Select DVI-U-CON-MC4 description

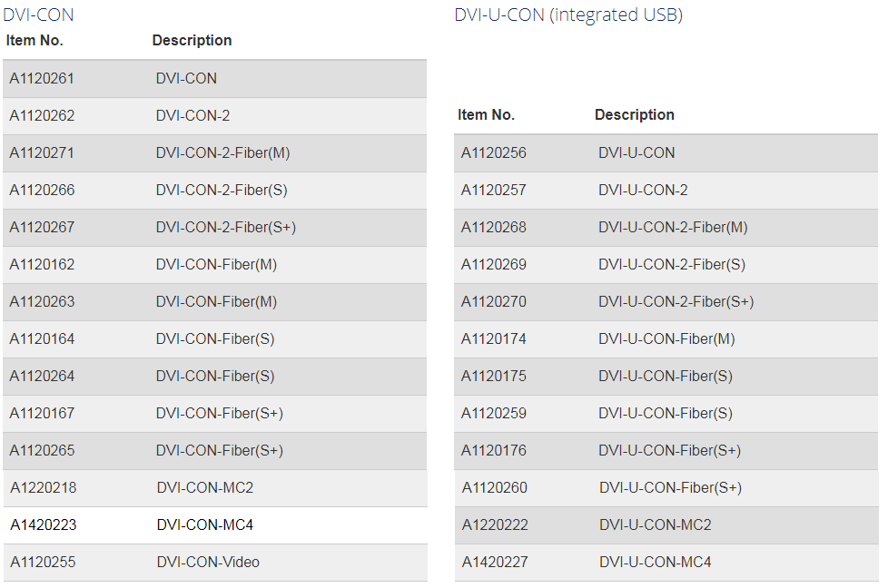point(656,562)
